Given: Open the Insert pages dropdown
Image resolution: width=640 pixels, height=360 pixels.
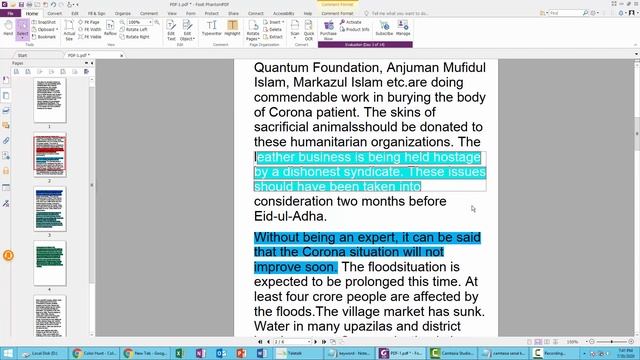Looking at the screenshot, I should click(273, 22).
